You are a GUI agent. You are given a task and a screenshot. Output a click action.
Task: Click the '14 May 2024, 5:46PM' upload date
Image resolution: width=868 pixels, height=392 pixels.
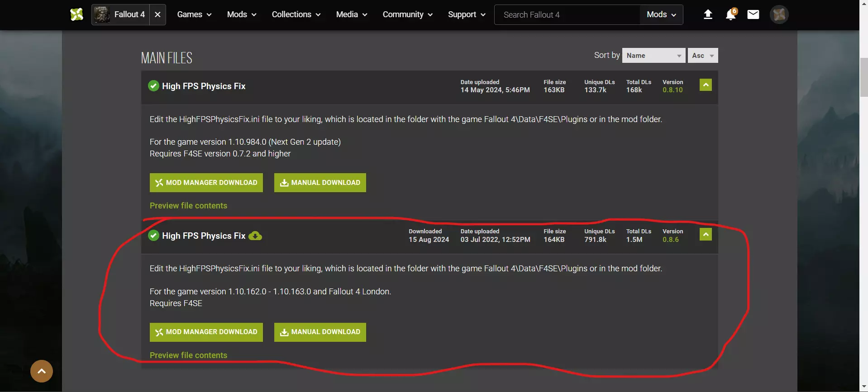tap(495, 90)
